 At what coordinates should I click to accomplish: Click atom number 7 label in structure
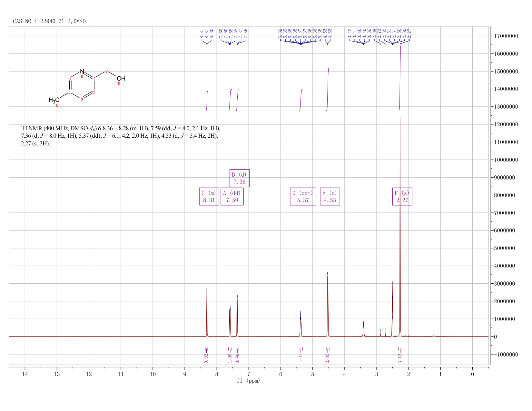107,71
